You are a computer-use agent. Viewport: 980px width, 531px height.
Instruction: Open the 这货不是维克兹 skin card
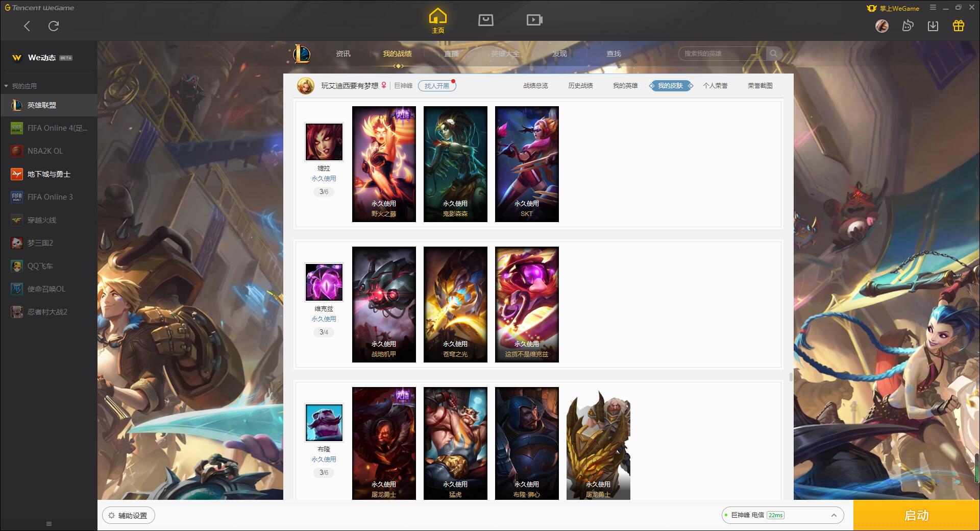click(x=527, y=305)
